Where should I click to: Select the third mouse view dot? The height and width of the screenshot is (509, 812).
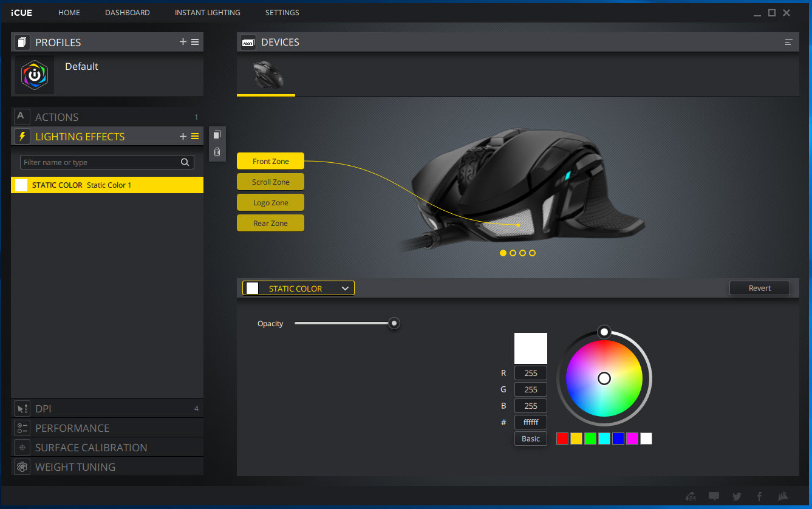(522, 253)
